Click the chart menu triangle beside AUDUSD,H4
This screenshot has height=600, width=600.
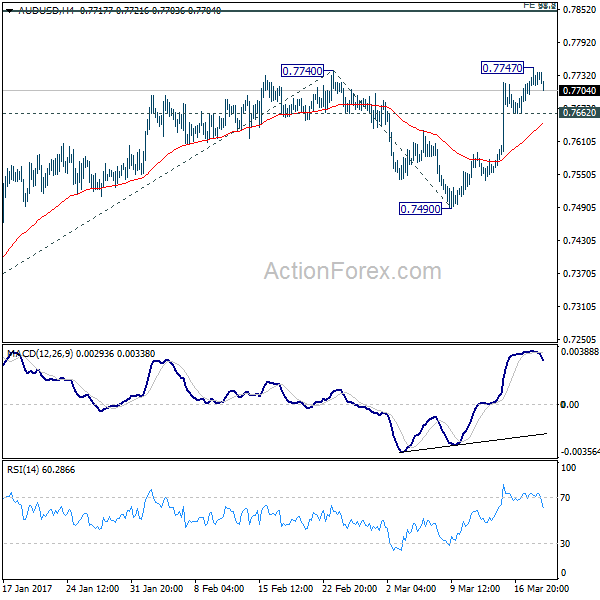click(x=10, y=11)
